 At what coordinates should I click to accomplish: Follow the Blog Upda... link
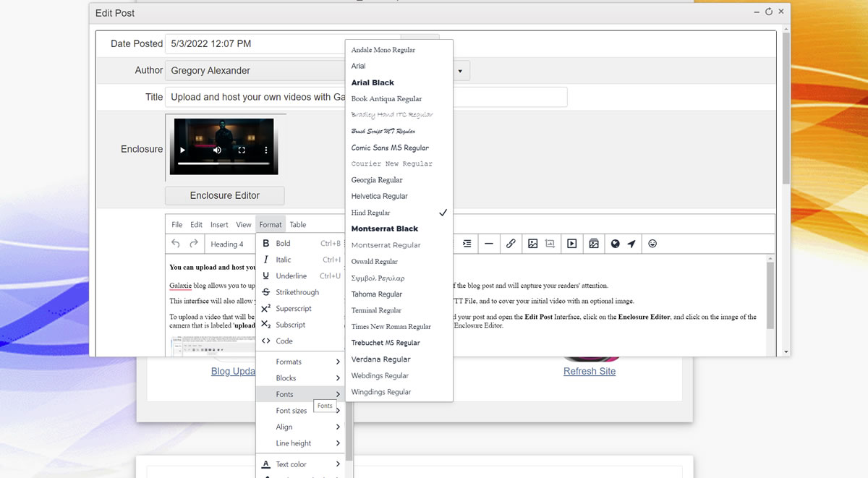[x=233, y=371]
